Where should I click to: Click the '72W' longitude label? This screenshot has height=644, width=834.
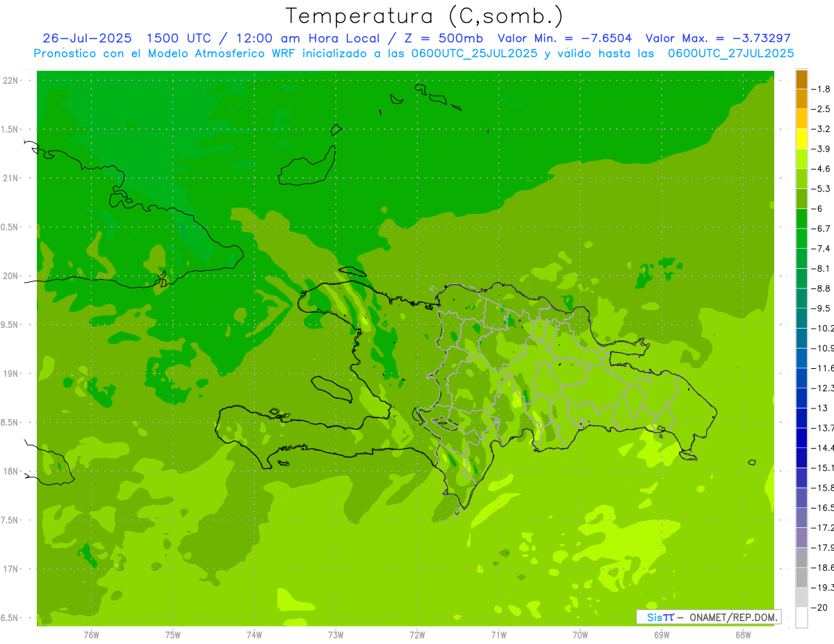pyautogui.click(x=417, y=634)
